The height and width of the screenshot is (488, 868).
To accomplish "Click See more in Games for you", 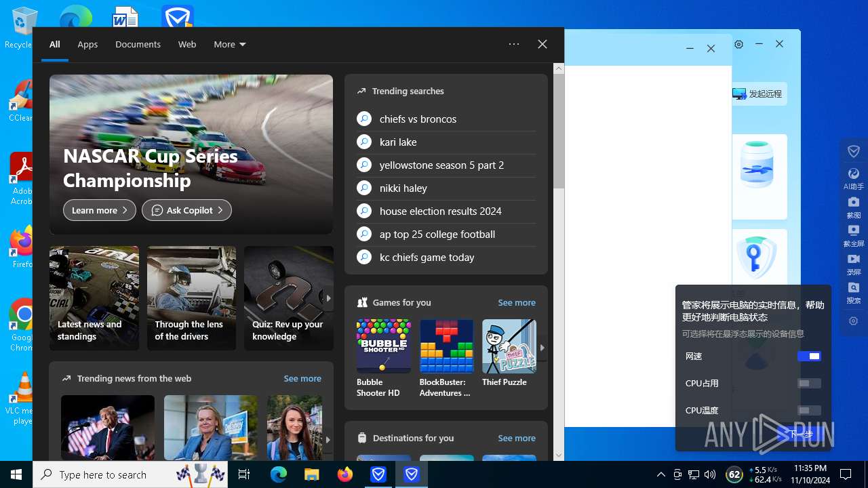I will coord(517,302).
